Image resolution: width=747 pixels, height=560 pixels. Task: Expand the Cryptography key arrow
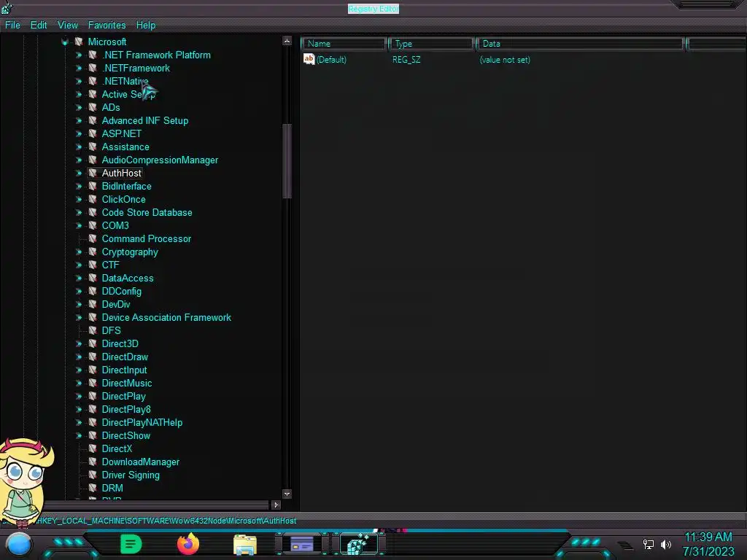point(79,252)
